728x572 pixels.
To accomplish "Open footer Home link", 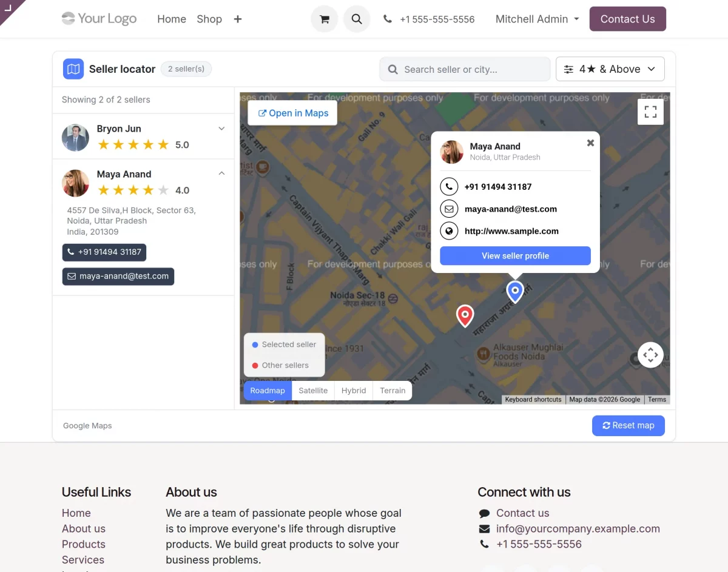I will pyautogui.click(x=76, y=513).
